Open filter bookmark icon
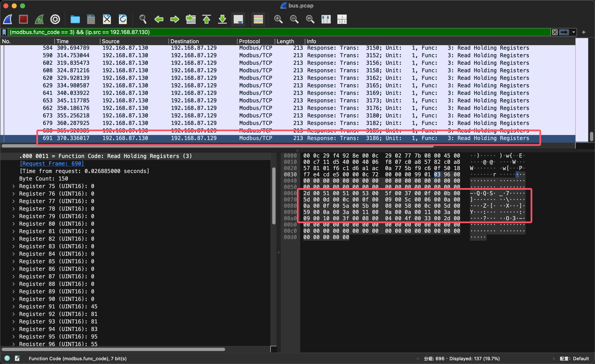 [4, 32]
